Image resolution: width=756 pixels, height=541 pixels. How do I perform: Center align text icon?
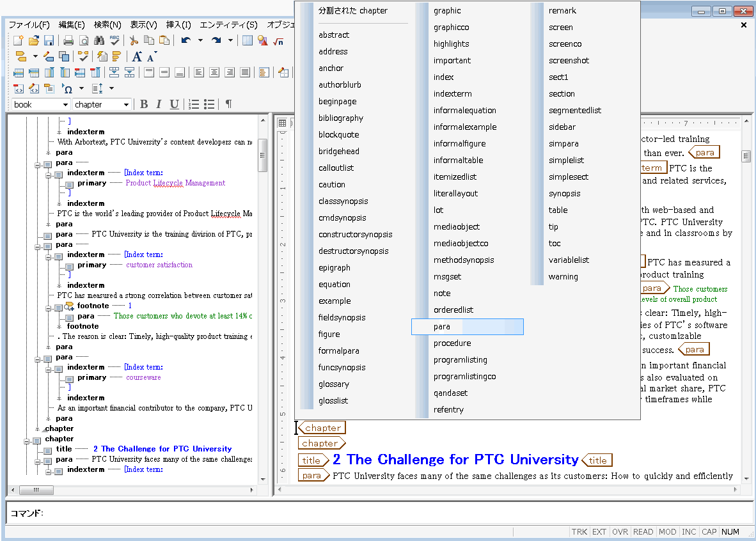214,72
